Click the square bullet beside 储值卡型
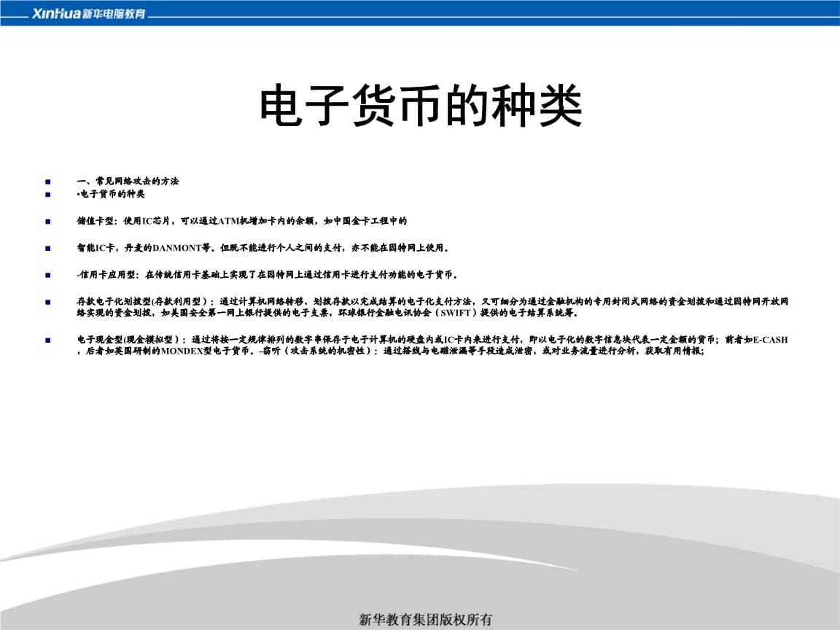The width and height of the screenshot is (840, 630). click(47, 221)
